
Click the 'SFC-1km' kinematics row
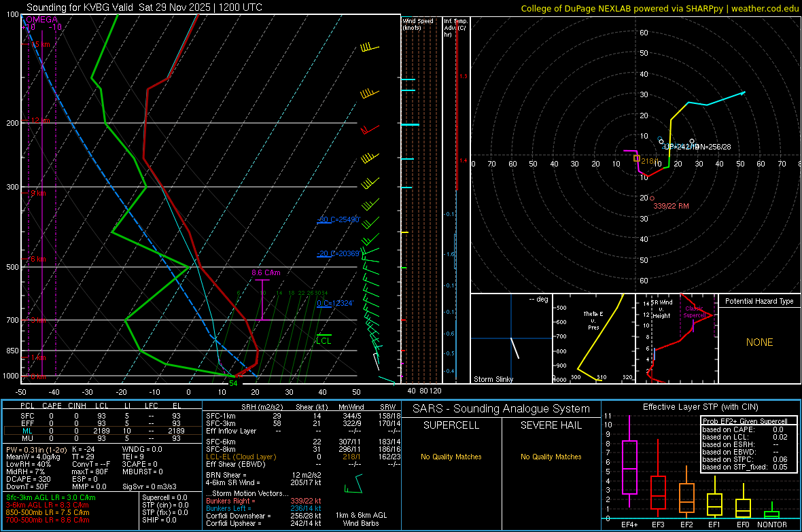(303, 416)
